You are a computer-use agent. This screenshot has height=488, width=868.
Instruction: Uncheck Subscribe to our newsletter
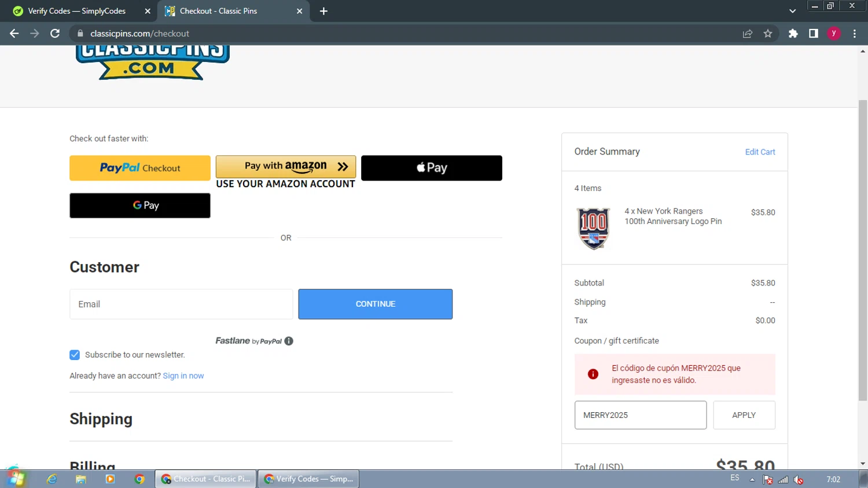[x=75, y=355]
